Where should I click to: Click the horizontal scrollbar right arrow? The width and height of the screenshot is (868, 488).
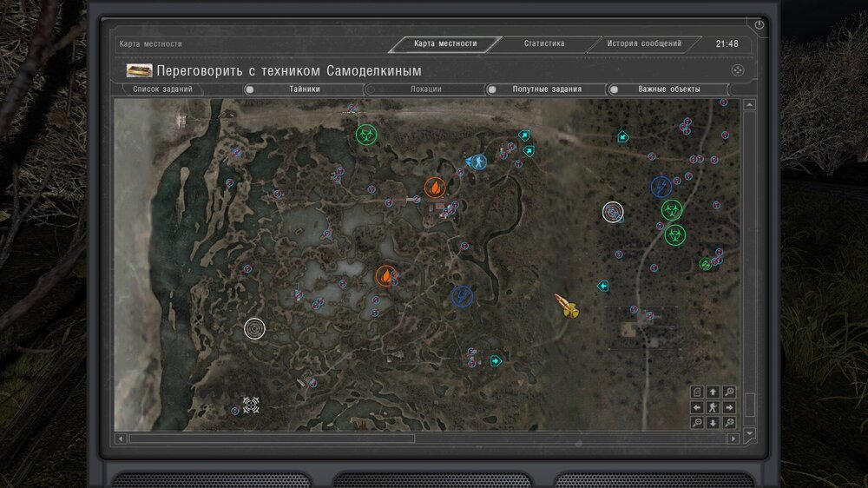pos(733,439)
